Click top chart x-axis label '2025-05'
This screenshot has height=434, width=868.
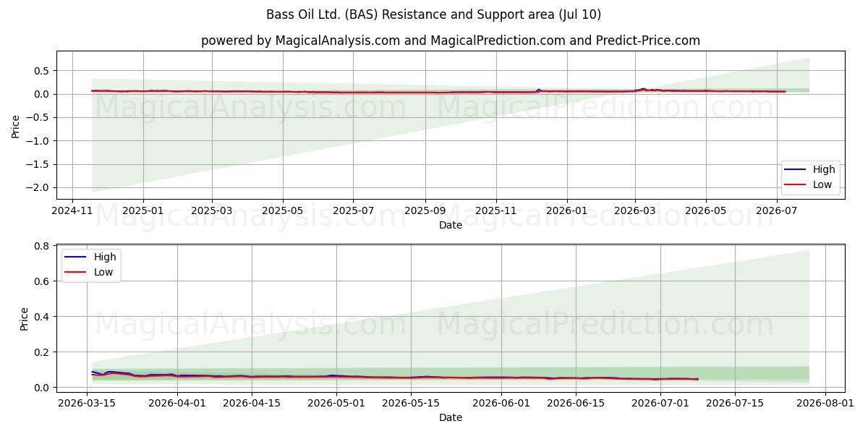[282, 210]
